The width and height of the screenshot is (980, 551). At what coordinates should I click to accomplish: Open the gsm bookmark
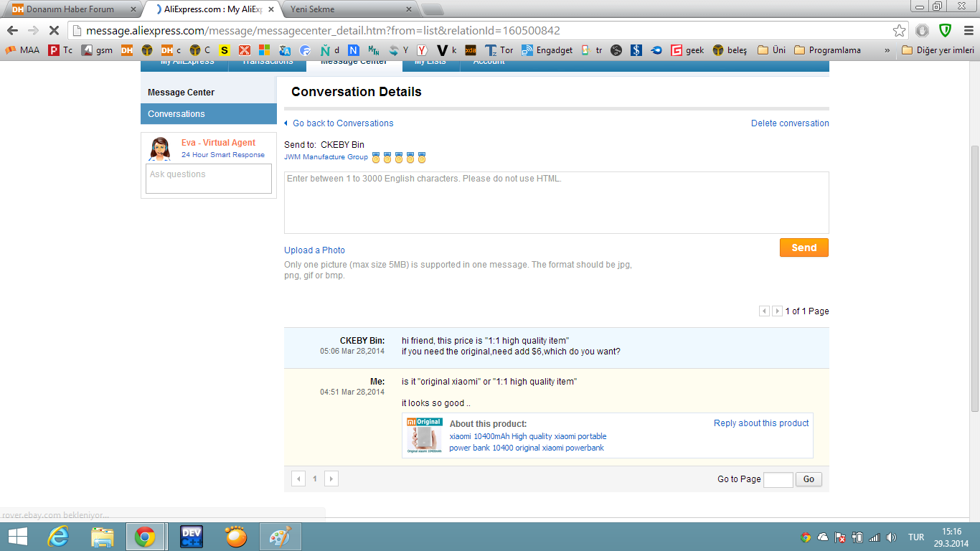[98, 50]
